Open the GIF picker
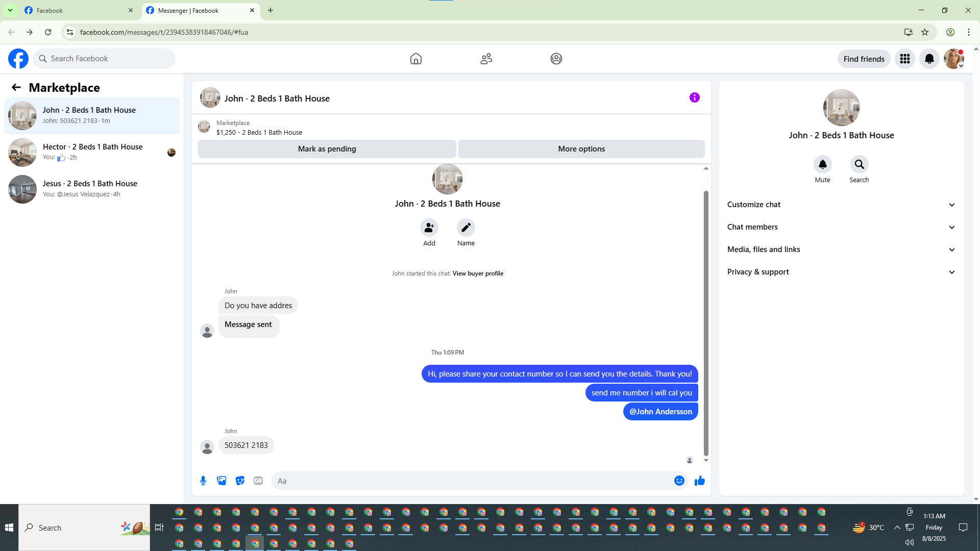The height and width of the screenshot is (551, 980). 258,481
